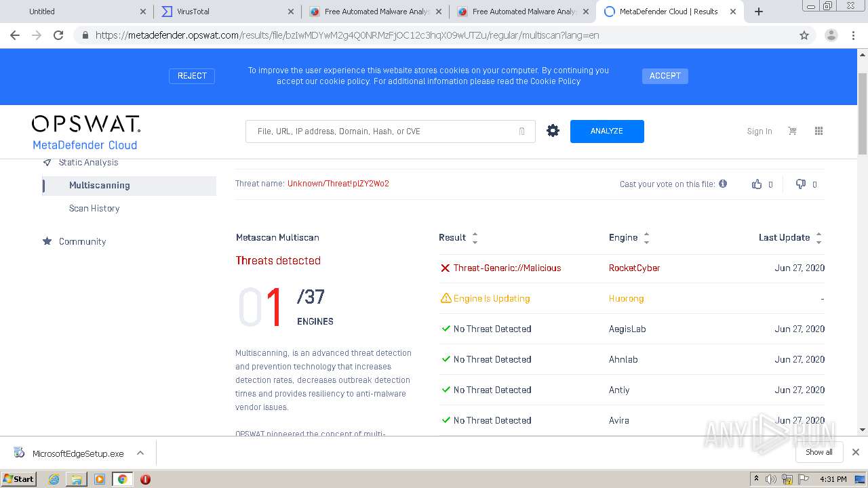Click the browser address bar URL
Image resolution: width=868 pixels, height=488 pixels.
[x=347, y=35]
